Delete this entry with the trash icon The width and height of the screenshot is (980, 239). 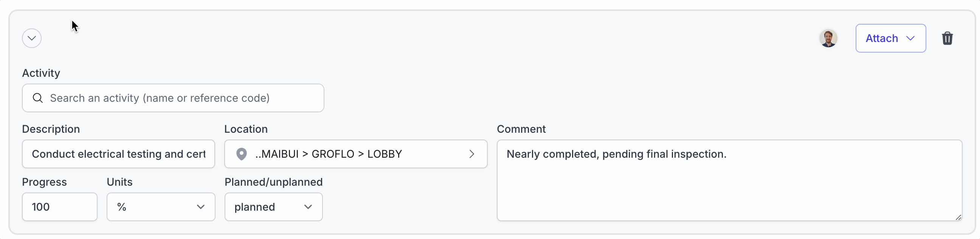pyautogui.click(x=947, y=39)
